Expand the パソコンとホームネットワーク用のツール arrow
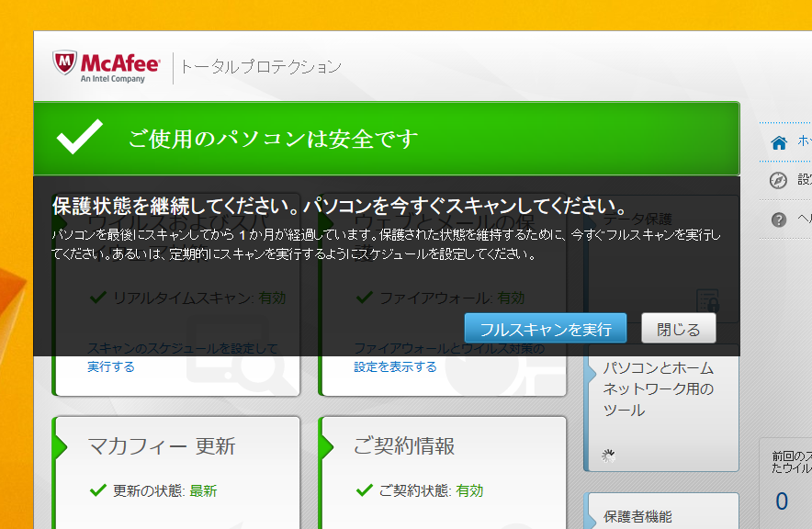The width and height of the screenshot is (812, 529). tap(592, 374)
